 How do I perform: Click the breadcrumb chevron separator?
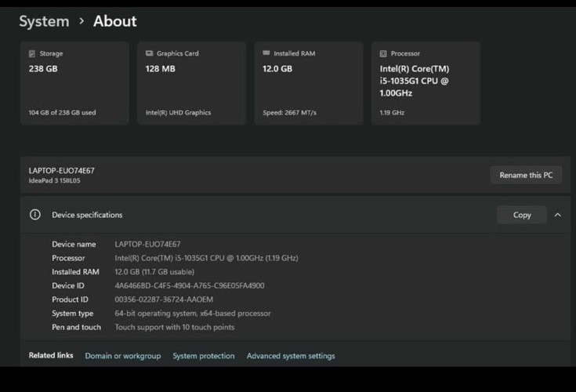pyautogui.click(x=82, y=21)
